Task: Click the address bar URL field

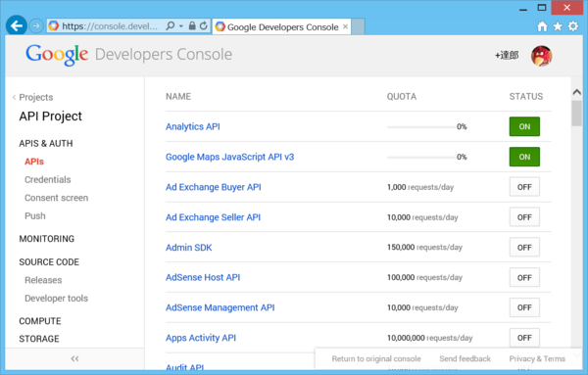Action: click(x=110, y=26)
